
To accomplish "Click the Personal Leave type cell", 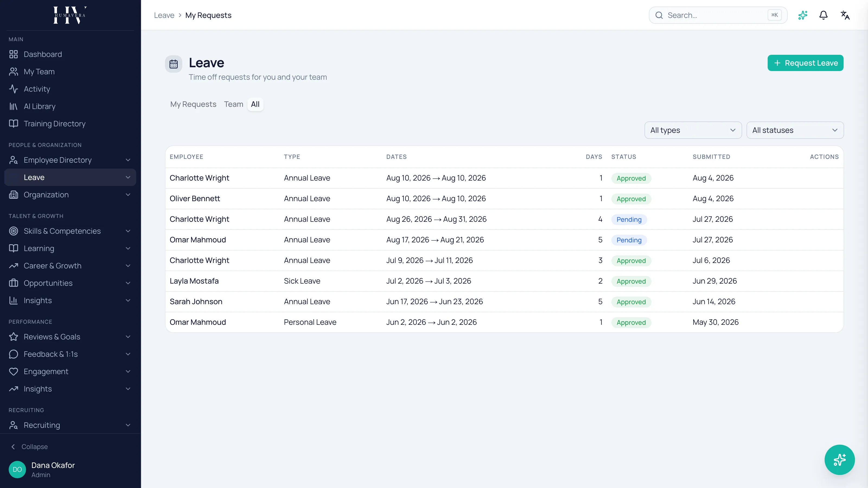I will point(310,322).
